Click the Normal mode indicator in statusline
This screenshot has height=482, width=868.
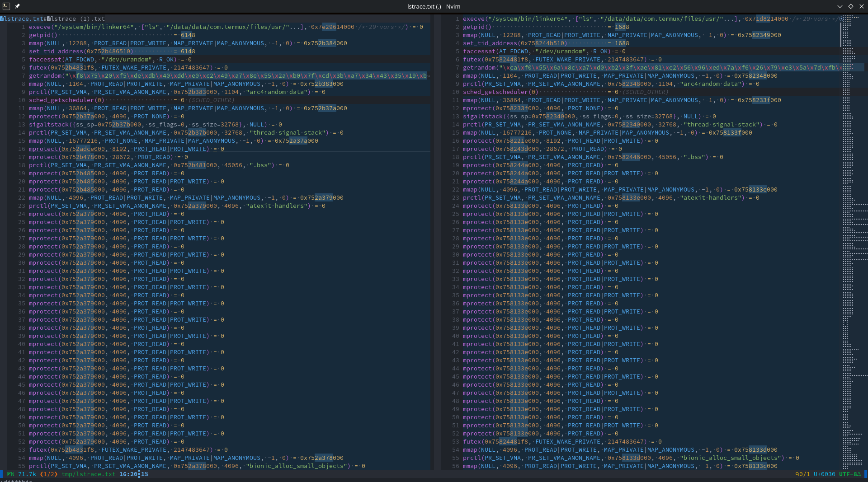10,474
